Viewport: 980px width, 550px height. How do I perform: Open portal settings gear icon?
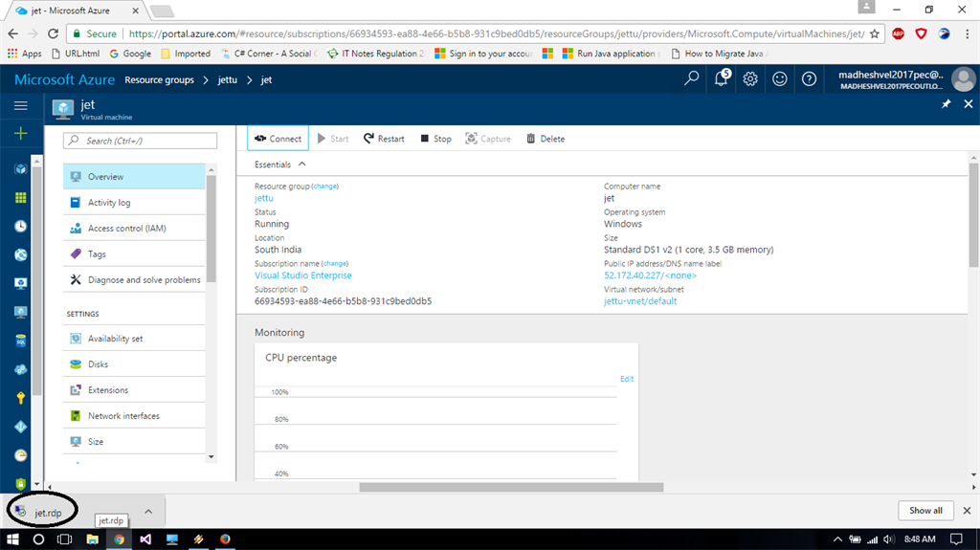[750, 78]
